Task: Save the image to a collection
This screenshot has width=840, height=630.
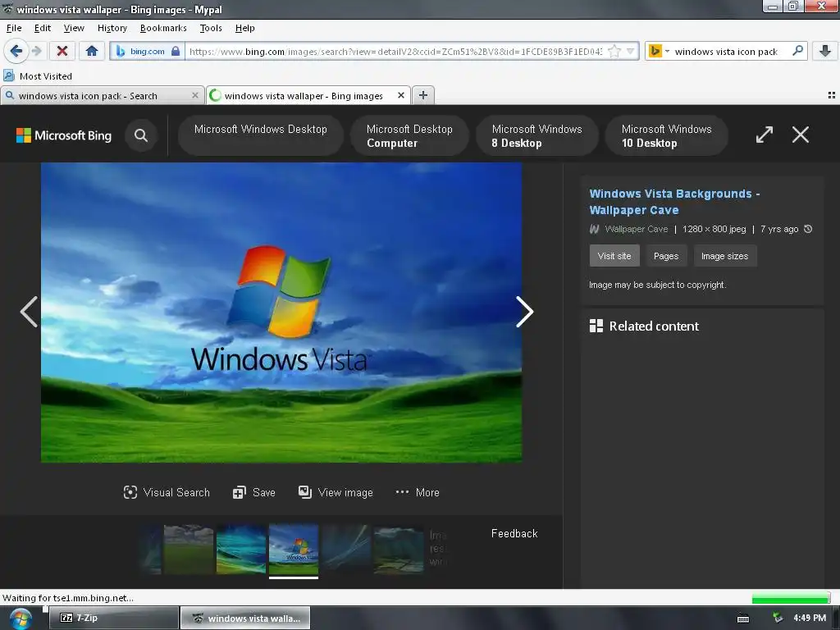Action: point(254,492)
